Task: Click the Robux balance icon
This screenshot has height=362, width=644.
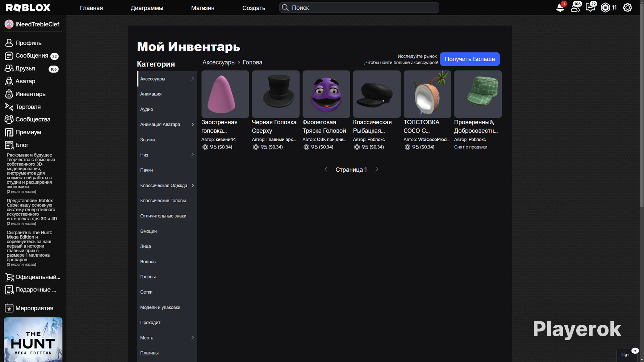Action: (x=605, y=8)
